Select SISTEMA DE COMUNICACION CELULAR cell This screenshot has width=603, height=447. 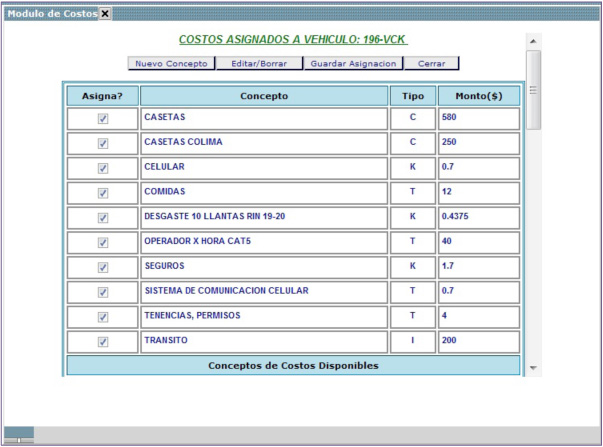(264, 292)
